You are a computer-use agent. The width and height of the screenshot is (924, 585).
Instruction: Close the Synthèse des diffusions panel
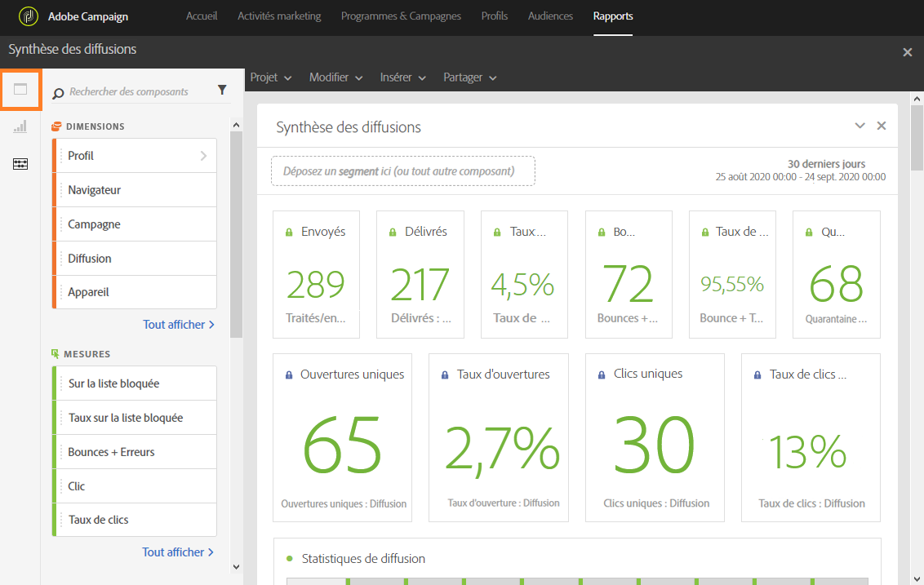tap(881, 126)
